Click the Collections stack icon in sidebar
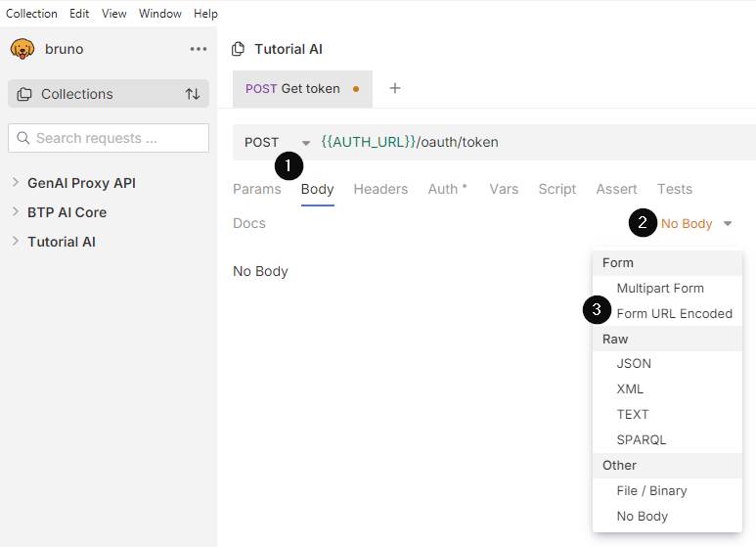Screen dimensions: 756x547 click(24, 94)
